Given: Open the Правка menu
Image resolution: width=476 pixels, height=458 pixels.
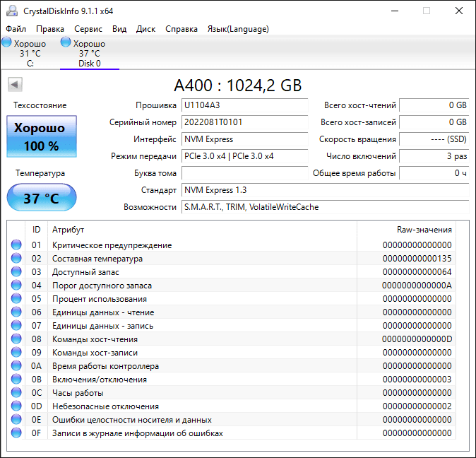Looking at the screenshot, I should [x=50, y=29].
